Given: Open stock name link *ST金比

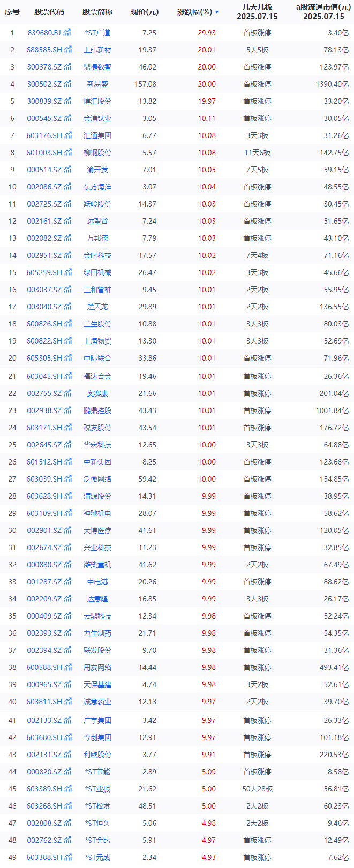Looking at the screenshot, I should [97, 840].
